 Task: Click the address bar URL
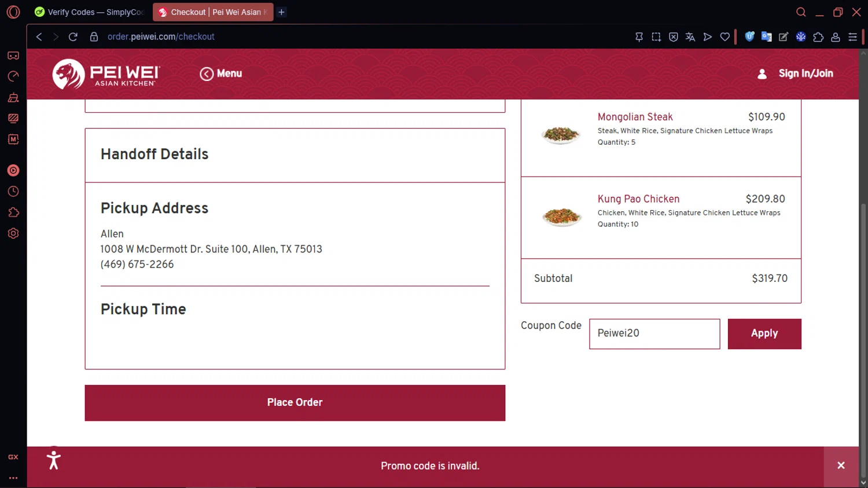(161, 36)
